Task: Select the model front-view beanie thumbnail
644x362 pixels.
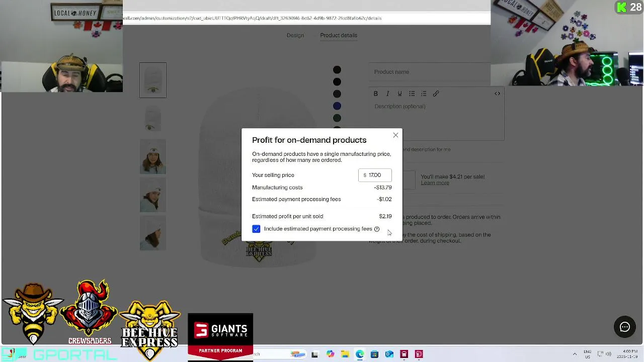Action: 153,156
